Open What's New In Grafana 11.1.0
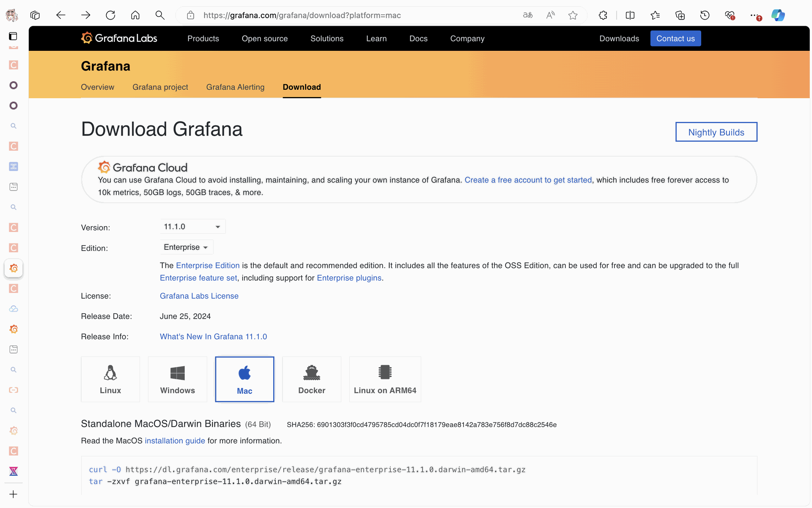 click(214, 337)
